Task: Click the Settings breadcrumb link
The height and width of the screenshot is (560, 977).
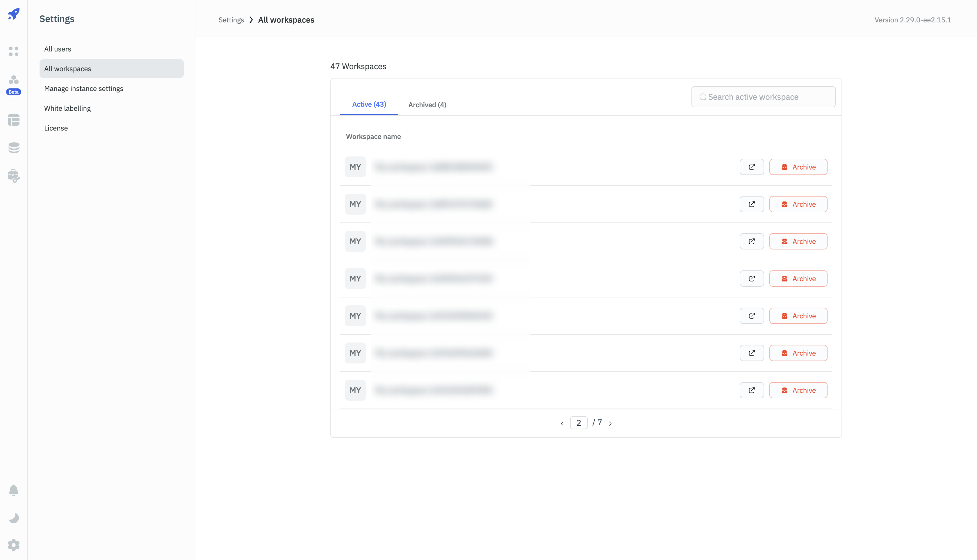Action: coord(231,20)
